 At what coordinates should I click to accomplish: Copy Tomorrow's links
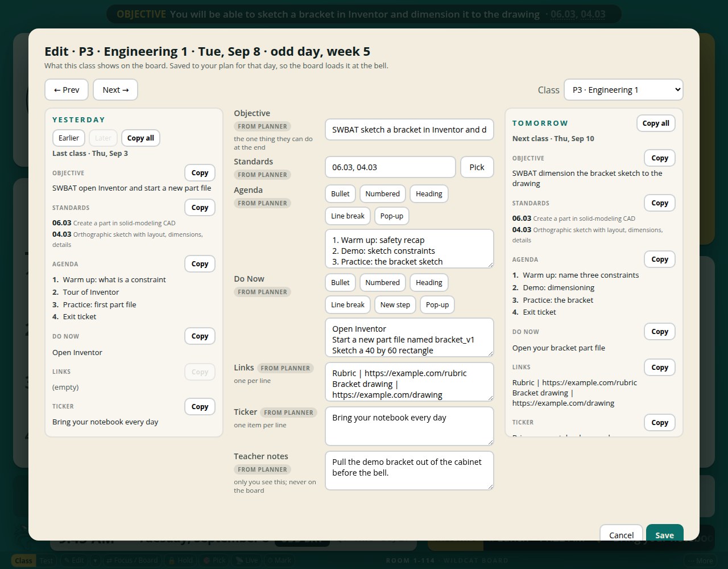660,368
